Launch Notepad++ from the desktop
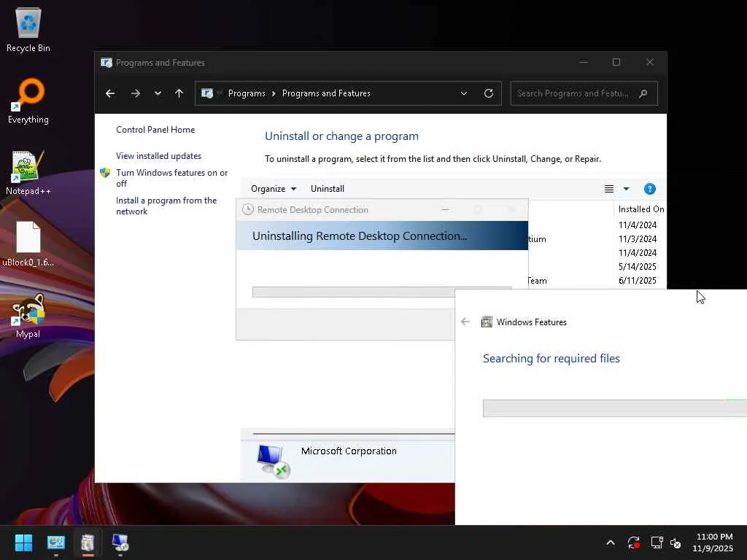This screenshot has width=747, height=560. pos(28,172)
